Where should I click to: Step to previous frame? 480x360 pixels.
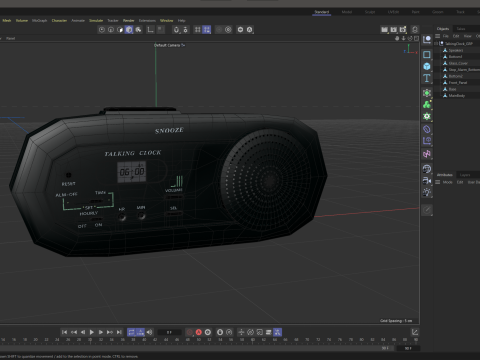tap(83, 332)
